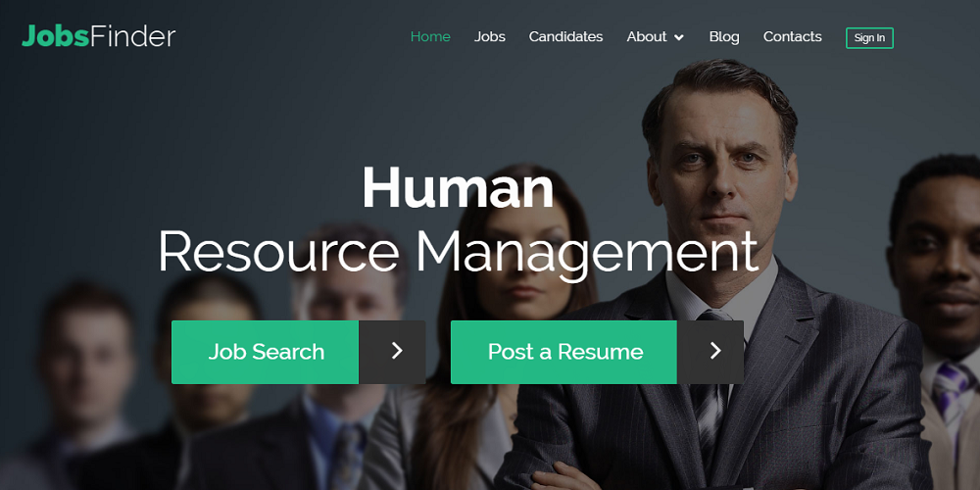980x490 pixels.
Task: Navigate to Contacts
Action: point(793,37)
